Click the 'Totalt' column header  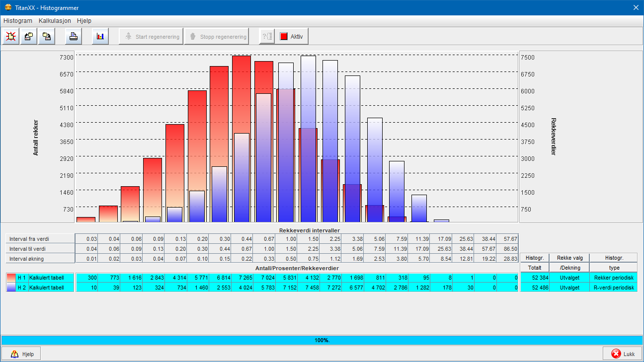point(535,268)
